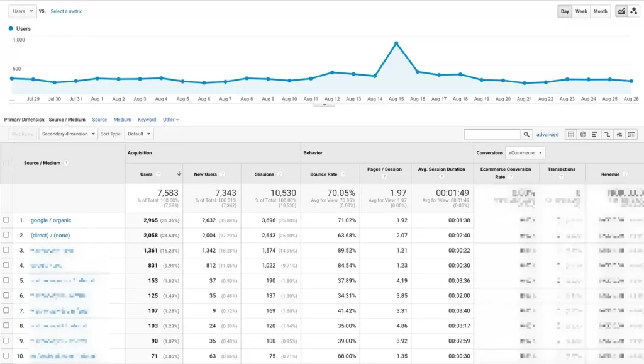Expand the eCommerce conversions dropdown
This screenshot has height=364, width=644.
[x=525, y=152]
